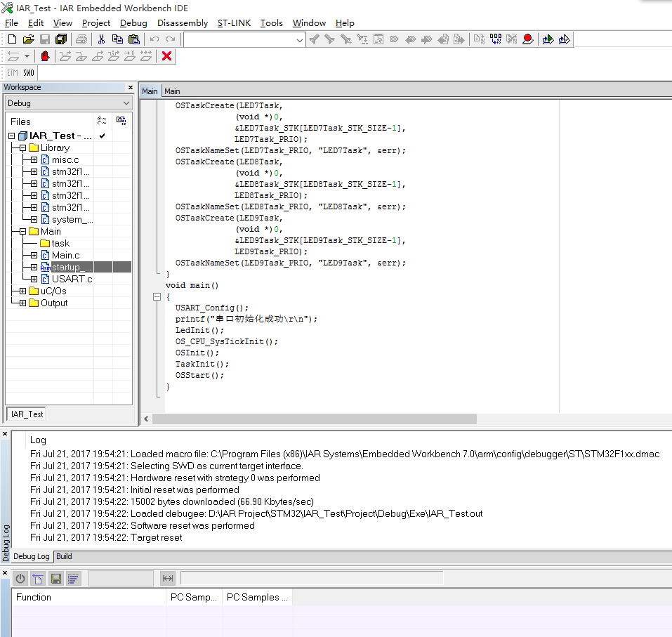This screenshot has height=637, width=672.
Task: Click the profiler clear/new icon
Action: [x=38, y=579]
